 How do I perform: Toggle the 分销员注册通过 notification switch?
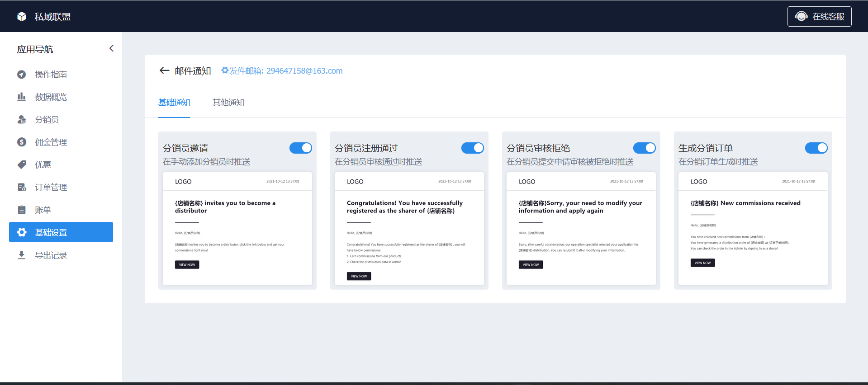[473, 148]
